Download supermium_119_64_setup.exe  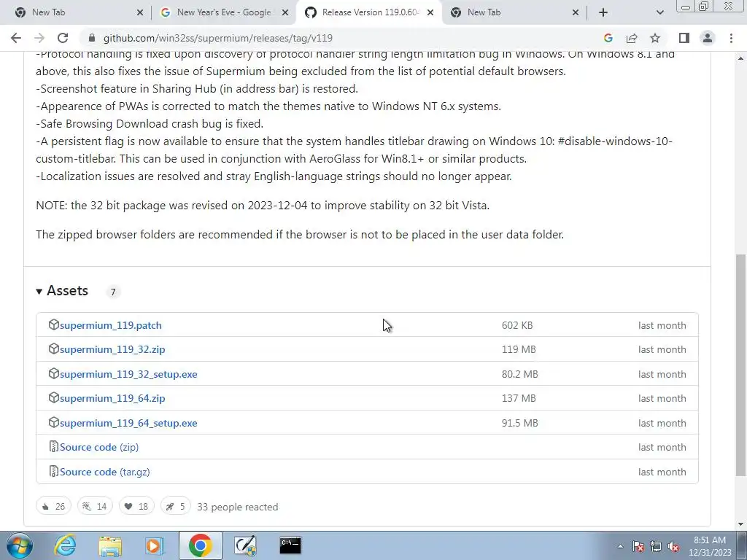[x=128, y=423]
